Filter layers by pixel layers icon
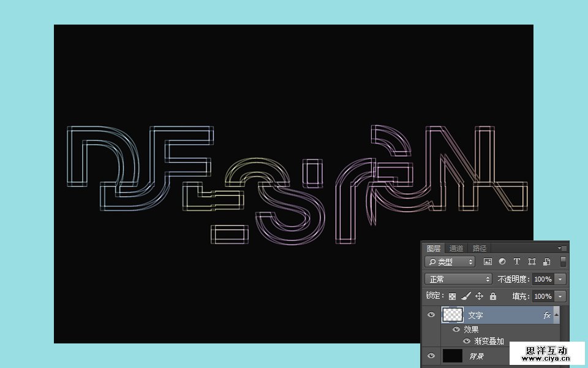The image size is (588, 368). pos(488,262)
